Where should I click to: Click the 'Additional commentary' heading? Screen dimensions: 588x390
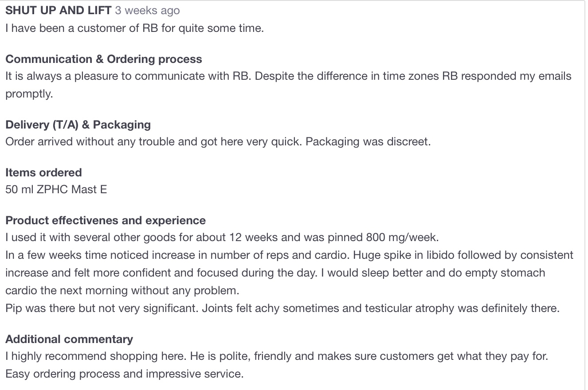69,339
